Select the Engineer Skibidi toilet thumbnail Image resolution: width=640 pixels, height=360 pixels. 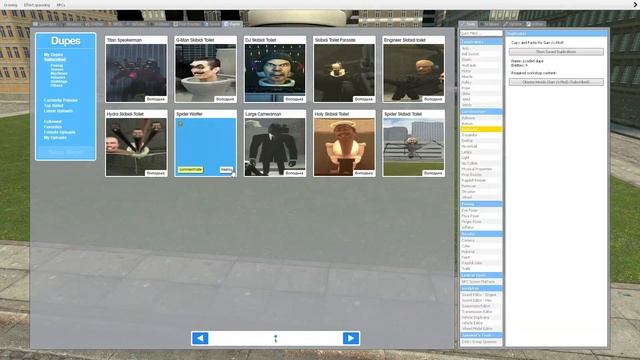click(x=414, y=73)
